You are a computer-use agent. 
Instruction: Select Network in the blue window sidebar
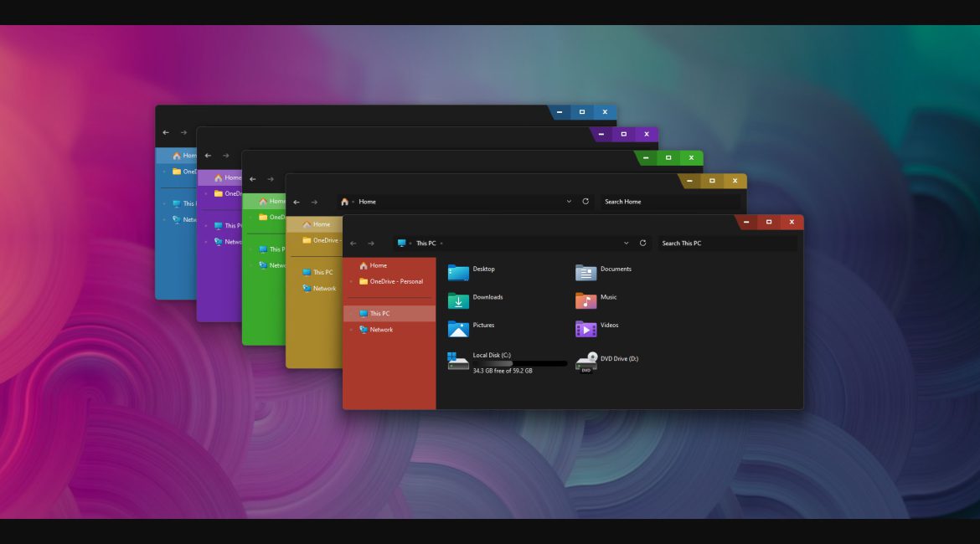tap(176, 220)
